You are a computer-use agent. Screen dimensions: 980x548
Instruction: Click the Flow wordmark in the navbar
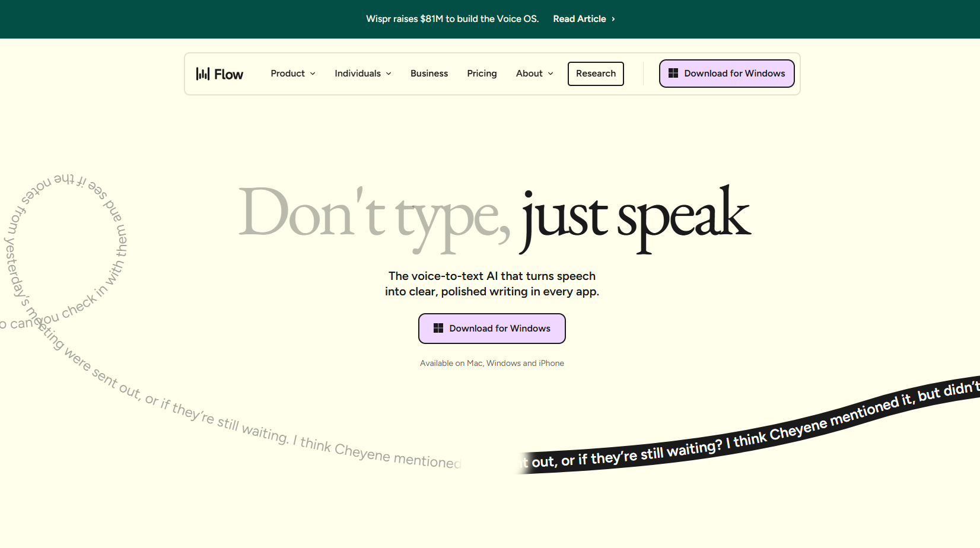(x=229, y=74)
